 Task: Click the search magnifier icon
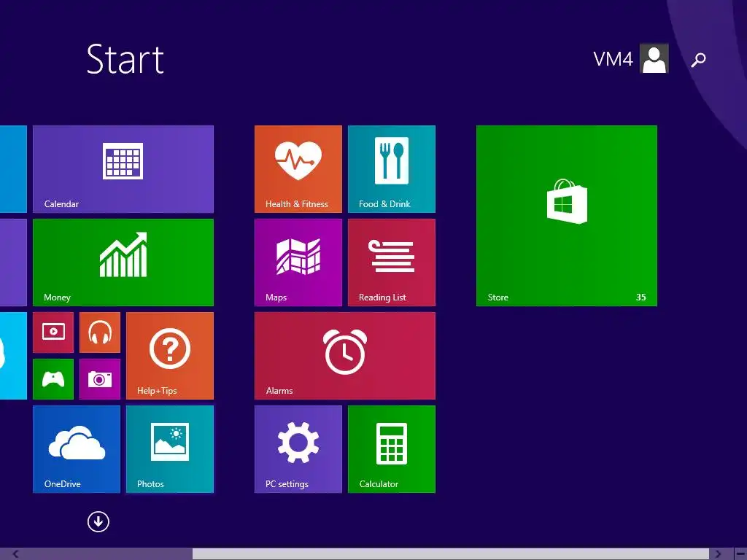pyautogui.click(x=698, y=60)
